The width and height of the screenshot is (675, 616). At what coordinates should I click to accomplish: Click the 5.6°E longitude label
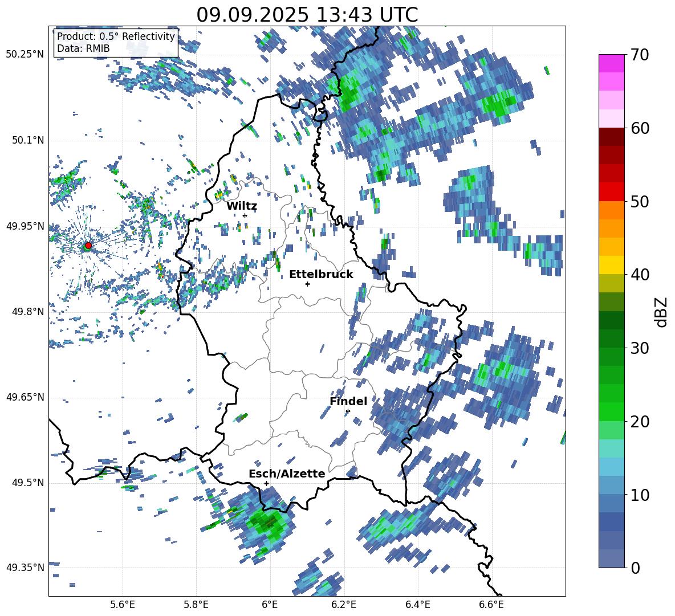[x=123, y=605]
